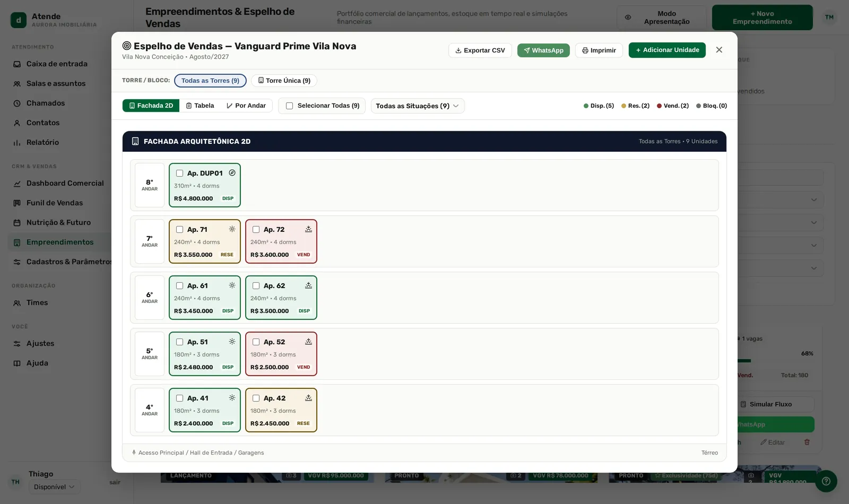Screen dimensions: 849x504
Task: Switch to the Tabela view tab
Action: coord(200,106)
